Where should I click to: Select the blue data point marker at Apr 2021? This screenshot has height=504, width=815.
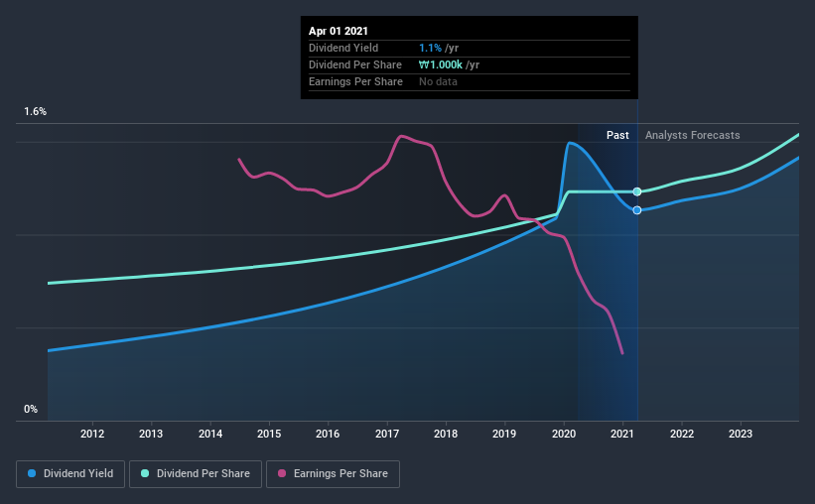pos(637,210)
